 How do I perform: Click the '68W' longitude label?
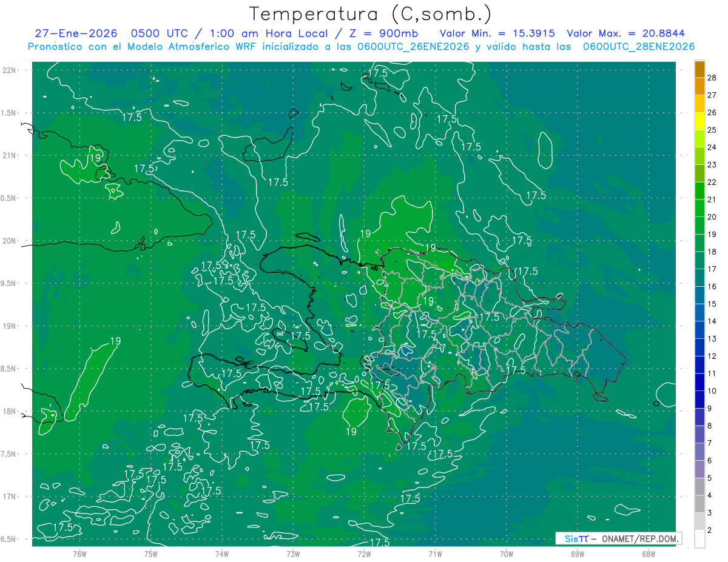(649, 554)
